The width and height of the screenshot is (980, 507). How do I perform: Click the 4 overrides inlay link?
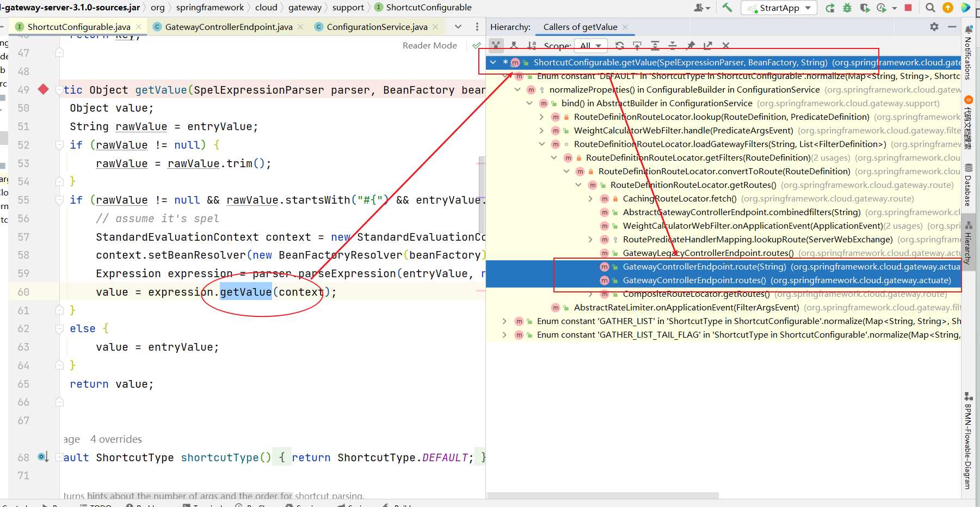pos(116,439)
